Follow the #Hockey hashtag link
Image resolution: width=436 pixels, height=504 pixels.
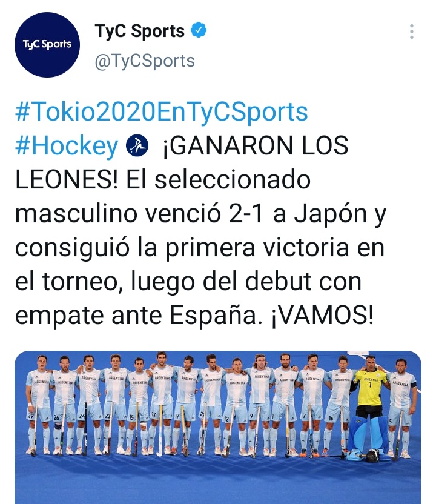[67, 145]
